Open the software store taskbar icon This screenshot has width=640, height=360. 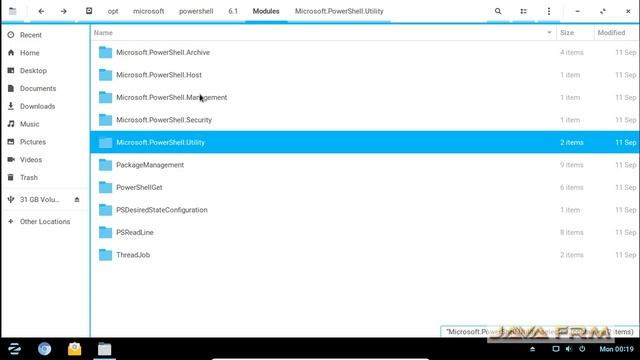point(74,349)
